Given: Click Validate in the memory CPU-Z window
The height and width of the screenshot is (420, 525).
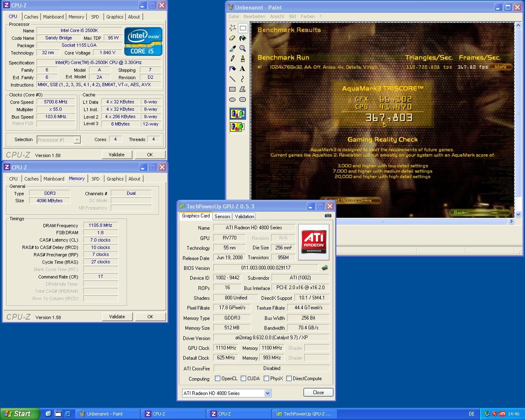Looking at the screenshot, I should point(117,317).
